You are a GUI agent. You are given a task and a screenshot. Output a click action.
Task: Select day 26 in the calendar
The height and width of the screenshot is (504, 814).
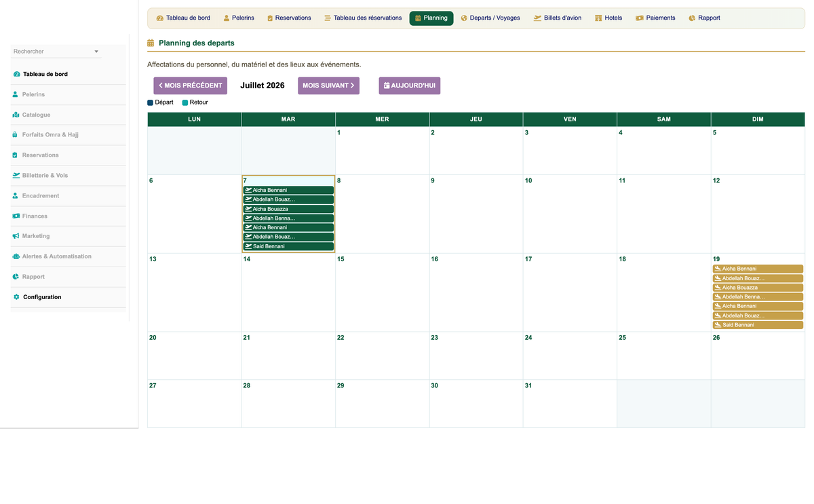(758, 355)
